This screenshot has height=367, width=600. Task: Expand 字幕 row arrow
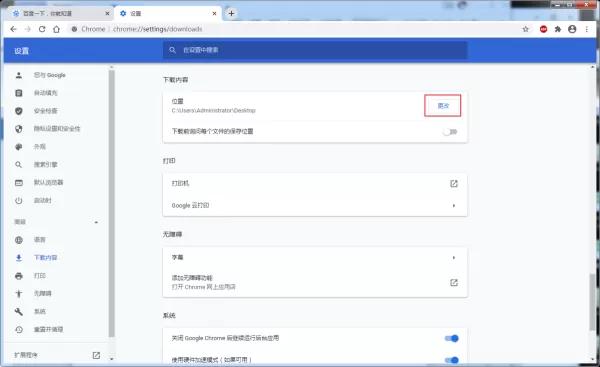click(454, 258)
